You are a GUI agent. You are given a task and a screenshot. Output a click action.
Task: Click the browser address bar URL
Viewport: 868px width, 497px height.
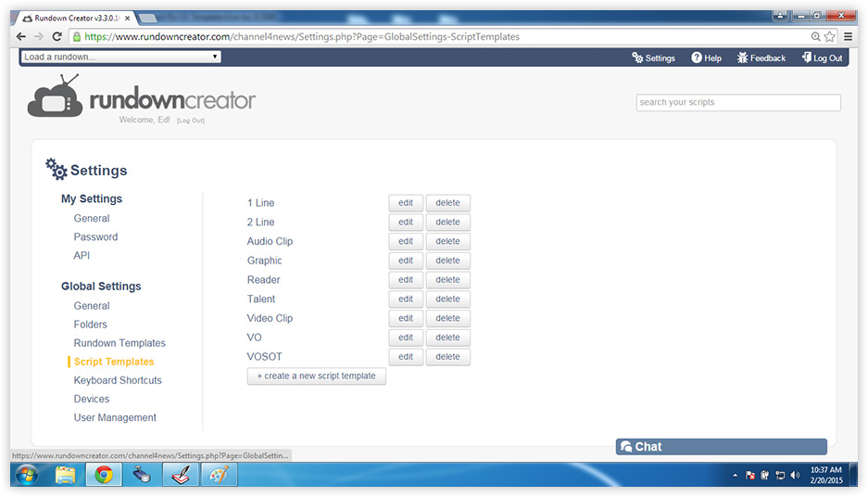(302, 36)
